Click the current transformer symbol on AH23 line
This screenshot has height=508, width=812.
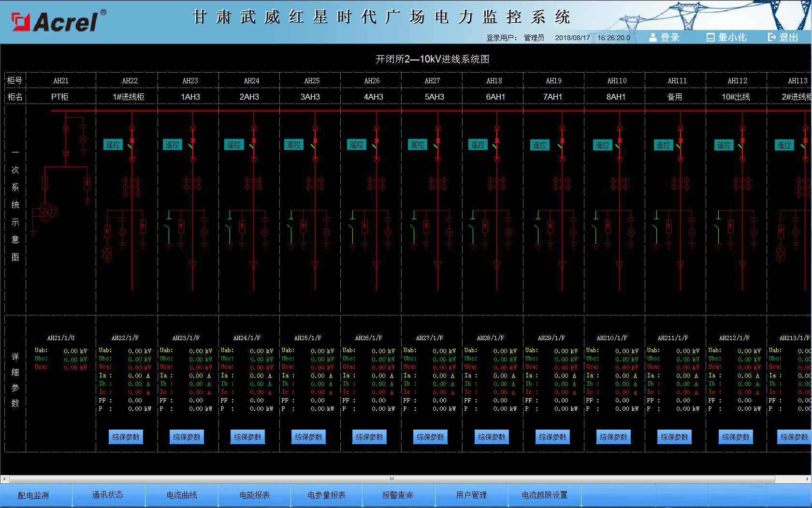click(x=192, y=184)
